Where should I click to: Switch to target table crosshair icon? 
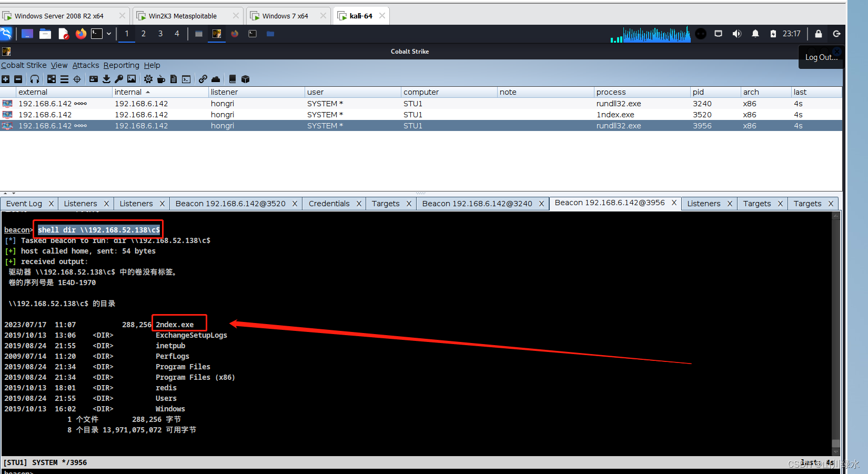(x=77, y=79)
